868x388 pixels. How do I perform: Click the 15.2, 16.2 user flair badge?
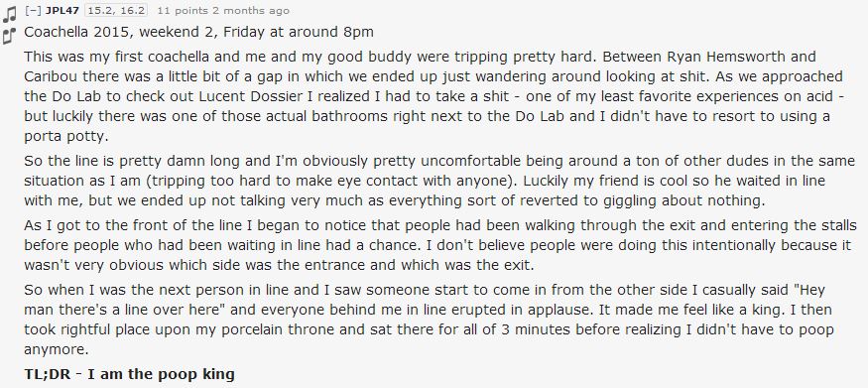click(116, 11)
